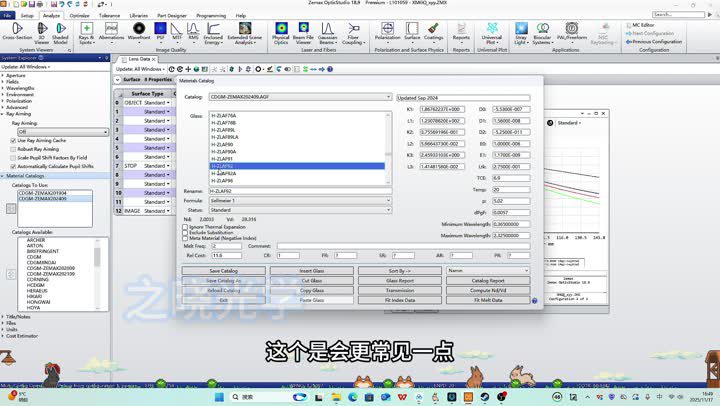The image size is (720, 406).
Task: Open the Beam File Viewer
Action: point(303,33)
